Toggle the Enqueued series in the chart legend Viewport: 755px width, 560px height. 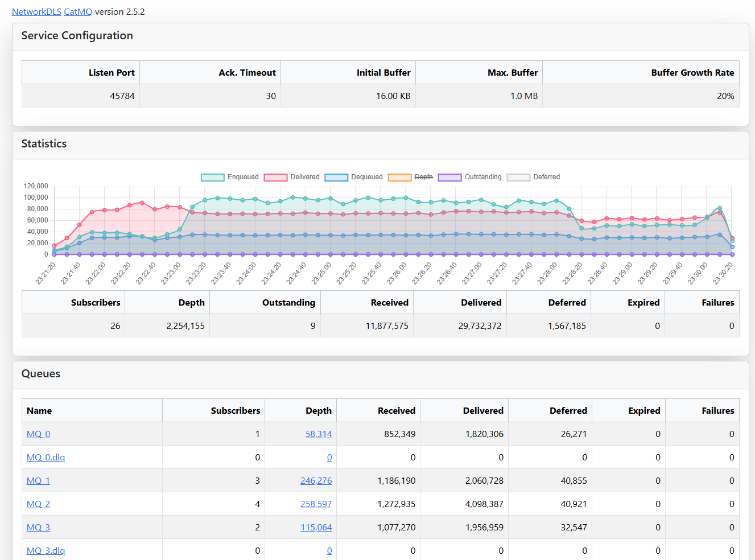230,177
